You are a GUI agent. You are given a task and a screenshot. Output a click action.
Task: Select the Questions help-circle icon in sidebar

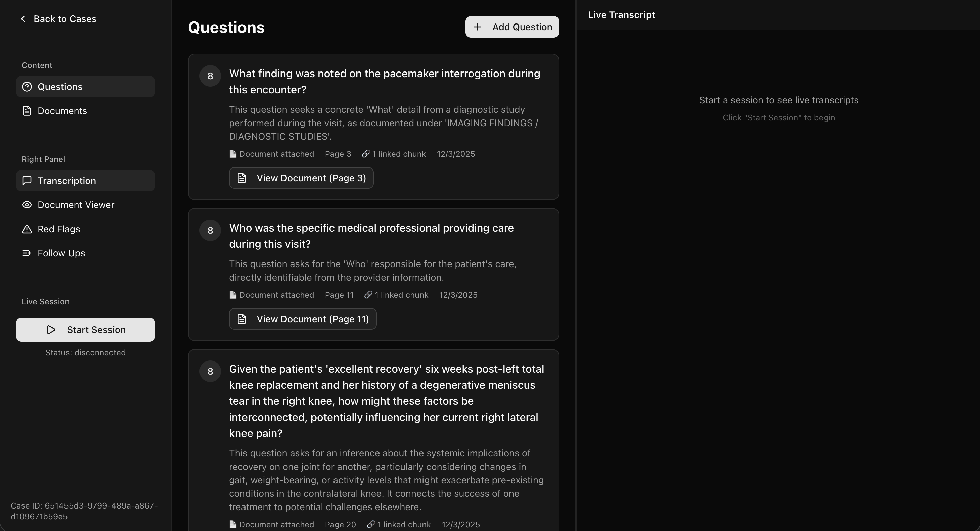27,86
